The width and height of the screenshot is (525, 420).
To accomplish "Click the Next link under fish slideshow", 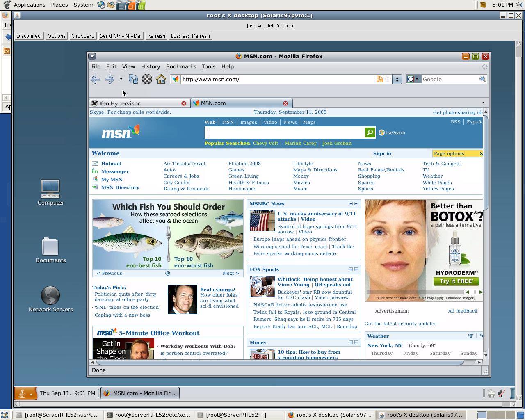I will [x=231, y=273].
